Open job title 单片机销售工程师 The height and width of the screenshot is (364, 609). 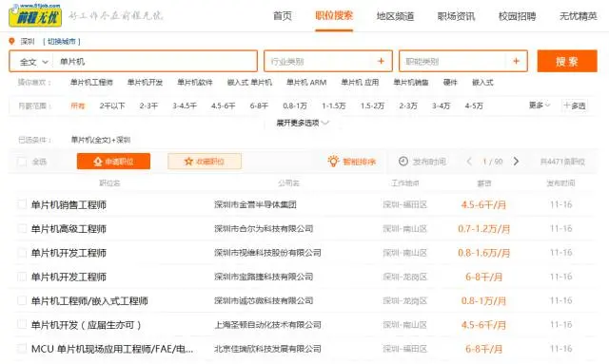(69, 204)
